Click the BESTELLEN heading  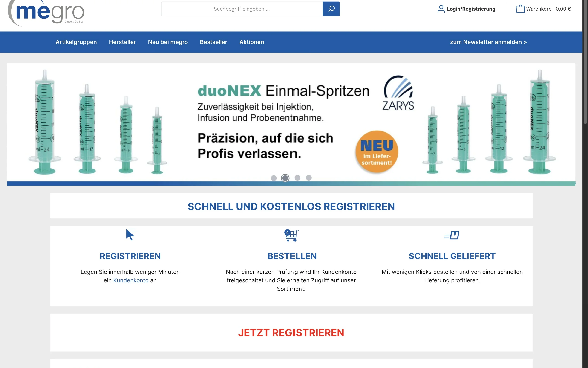coord(292,256)
